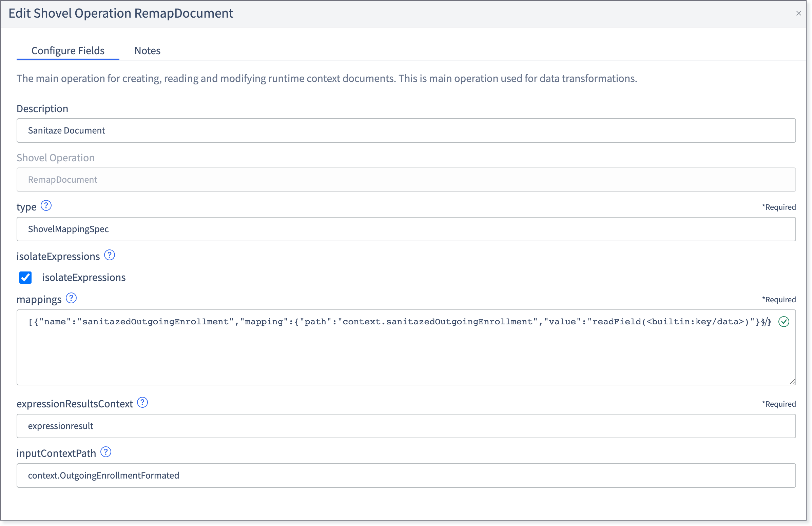Open help icon next to mappings
The width and height of the screenshot is (812, 526).
[x=71, y=298]
